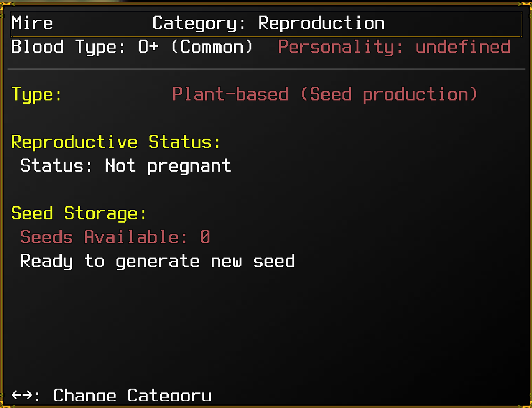The width and height of the screenshot is (532, 408).
Task: Click the (Common) rarity label
Action: [x=211, y=47]
